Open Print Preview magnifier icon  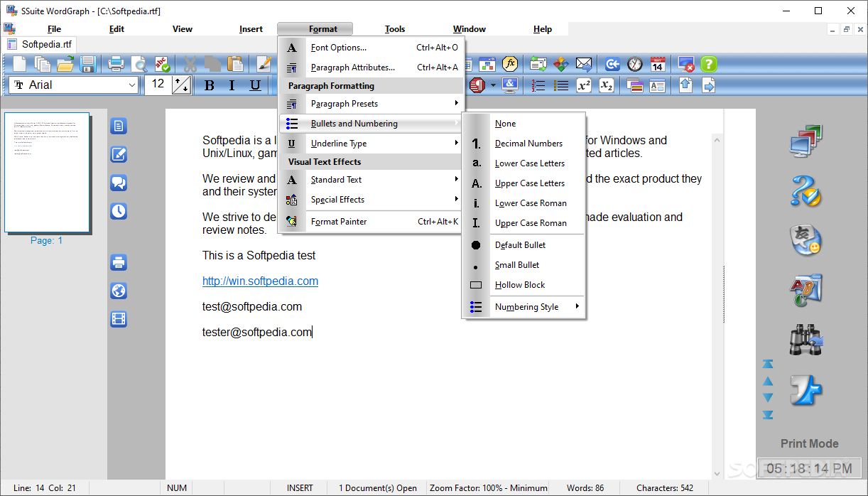(139, 64)
